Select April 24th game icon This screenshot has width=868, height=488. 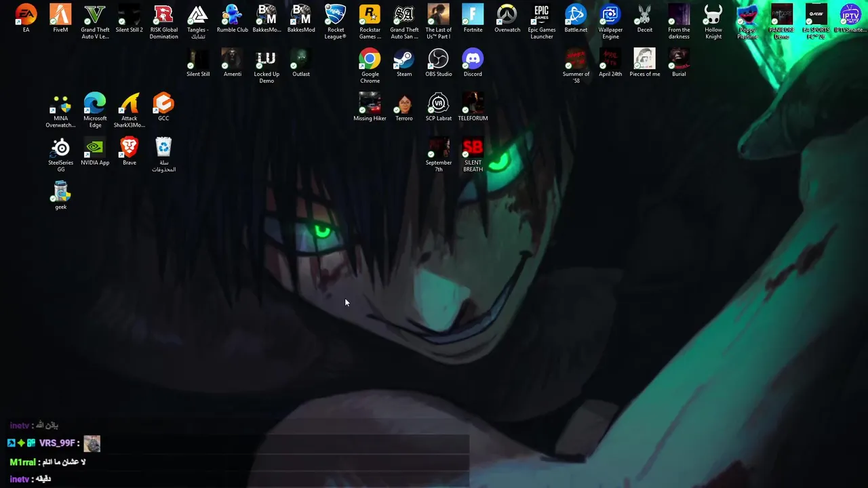[x=610, y=59]
